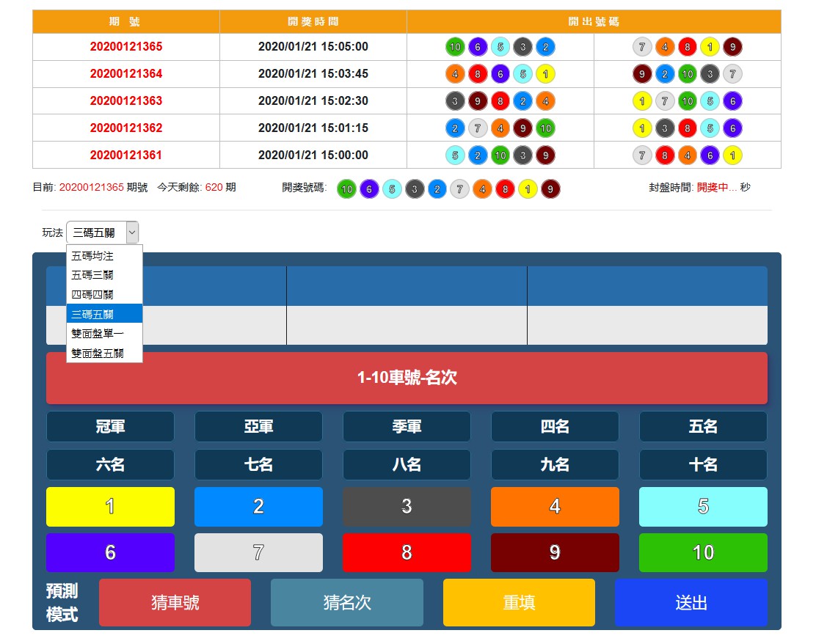Pick the dark red number 9 tile
The image size is (816, 644).
555,552
